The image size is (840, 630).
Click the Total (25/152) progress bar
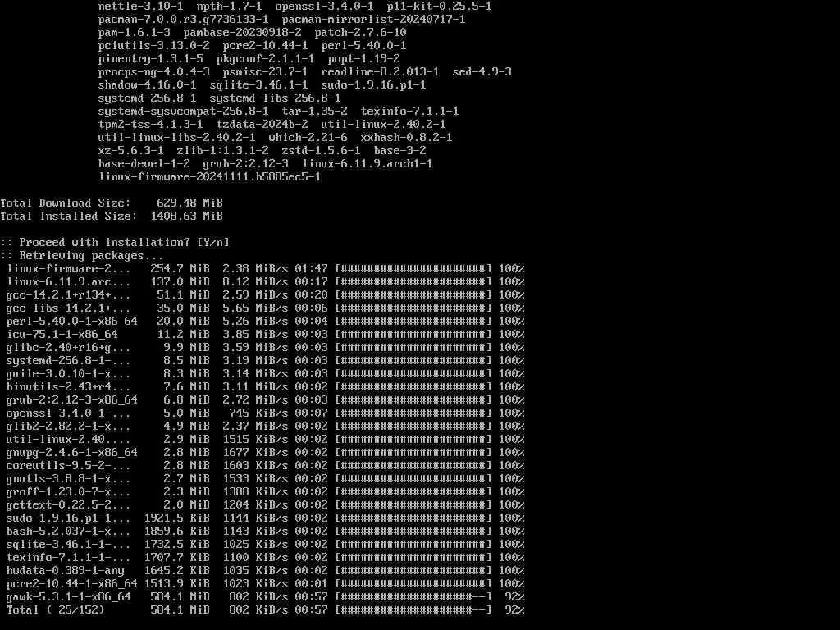pyautogui.click(x=413, y=609)
